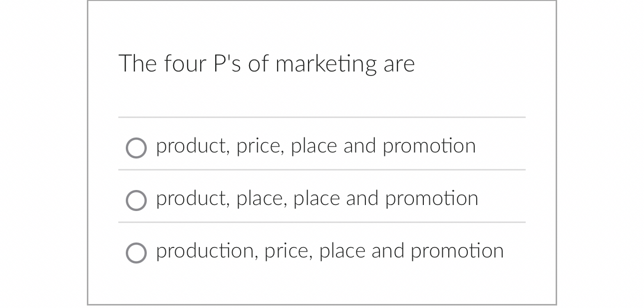Click the answer text "product, price, place and promotion"
Viewport: 644px width, 308px height.
click(x=316, y=146)
